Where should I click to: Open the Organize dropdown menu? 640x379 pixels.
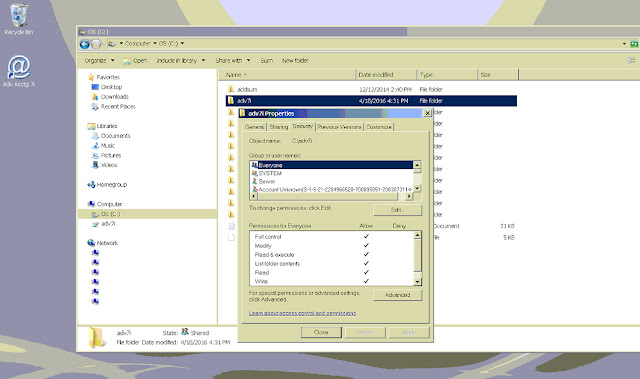(x=99, y=60)
